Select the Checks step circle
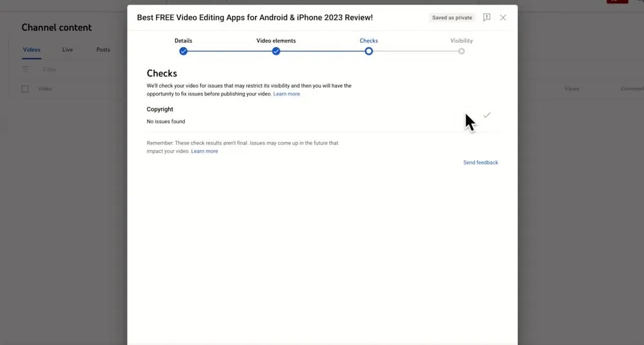644x345 pixels. [368, 51]
